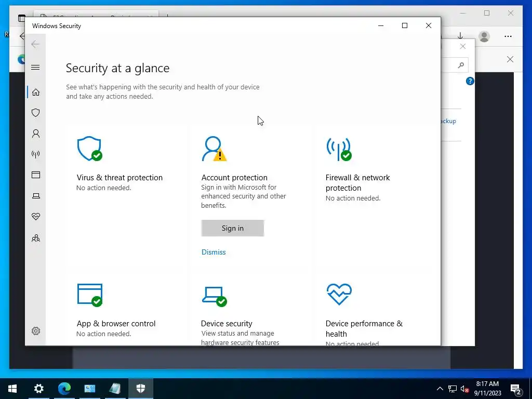The height and width of the screenshot is (399, 532).
Task: Open Device security heading
Action: tap(227, 323)
